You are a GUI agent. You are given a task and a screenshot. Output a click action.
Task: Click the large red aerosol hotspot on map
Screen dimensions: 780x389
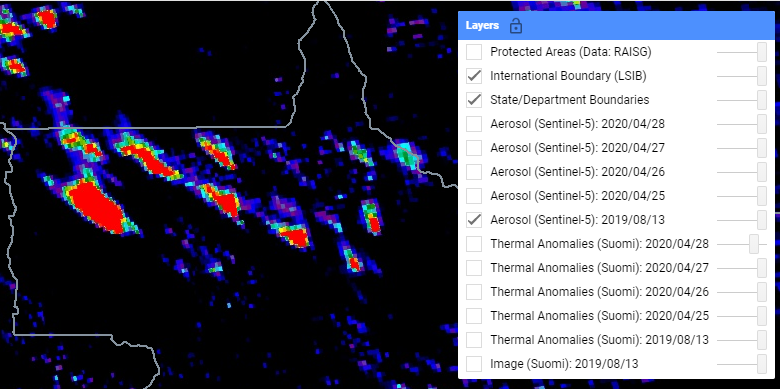(97, 206)
